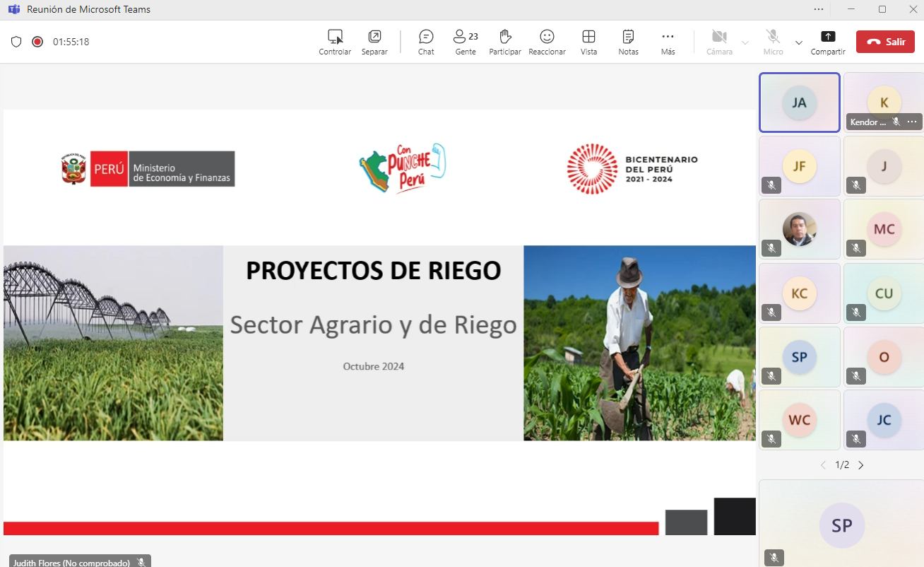The image size is (924, 567).
Task: Open meeting Notas
Action: click(x=628, y=42)
